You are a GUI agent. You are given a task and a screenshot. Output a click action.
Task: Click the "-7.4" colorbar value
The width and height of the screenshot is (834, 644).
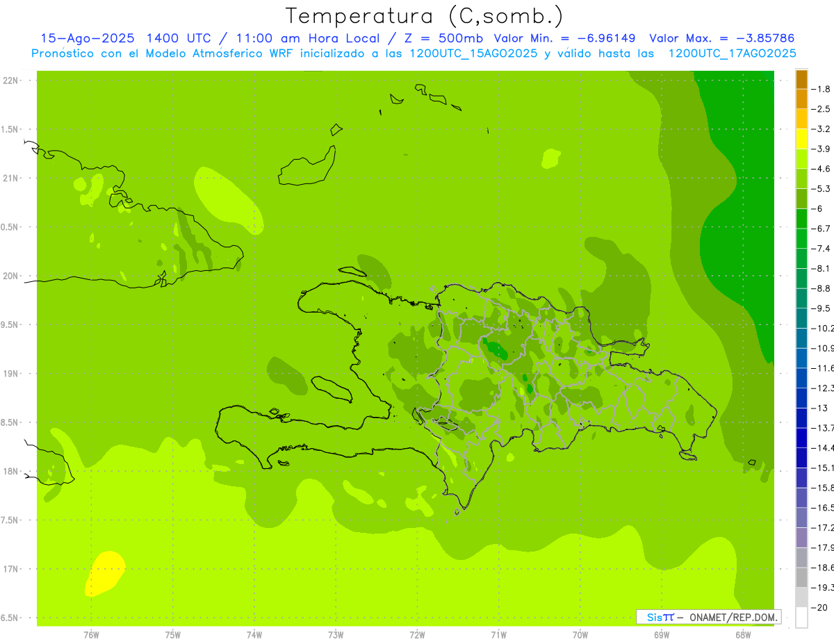point(821,249)
